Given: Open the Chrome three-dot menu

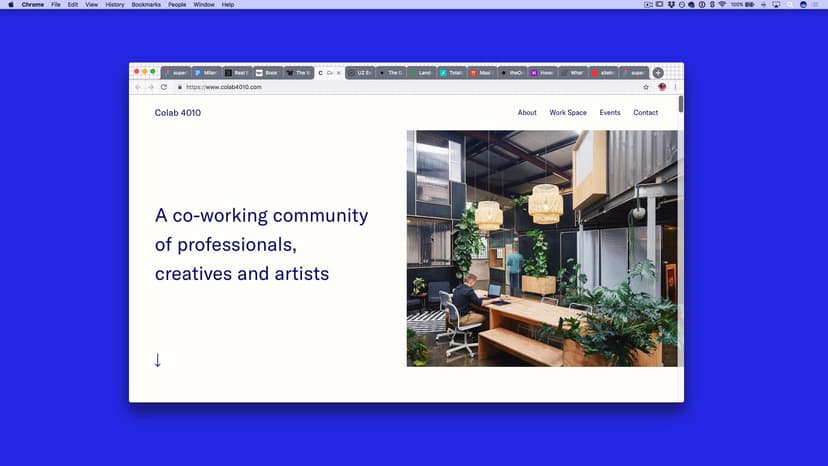Looking at the screenshot, I should click(675, 87).
